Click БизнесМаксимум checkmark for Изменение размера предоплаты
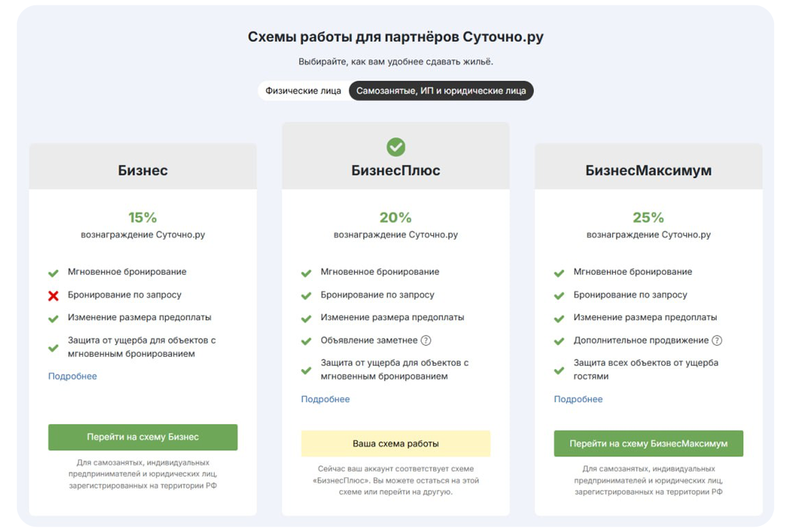The height and width of the screenshot is (532, 791). [x=559, y=319]
